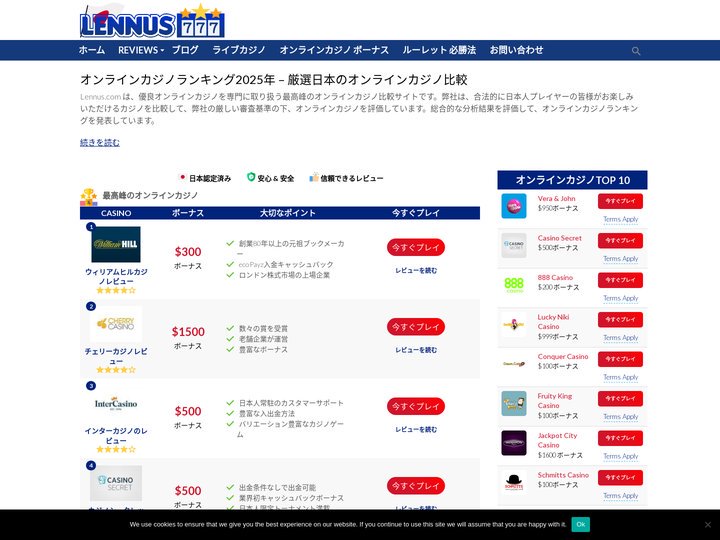
Task: Open the インターカジノのレビュー title link
Action: tap(116, 436)
